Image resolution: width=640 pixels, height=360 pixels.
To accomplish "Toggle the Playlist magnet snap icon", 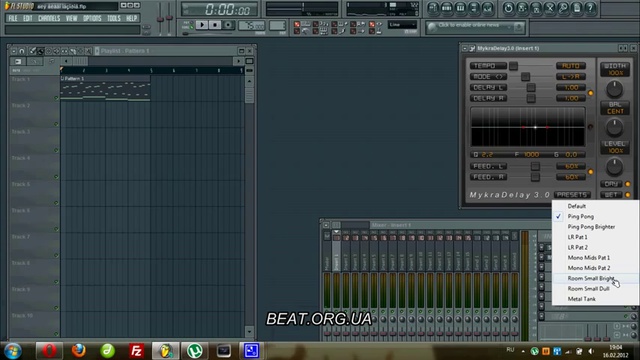I will [x=22, y=51].
